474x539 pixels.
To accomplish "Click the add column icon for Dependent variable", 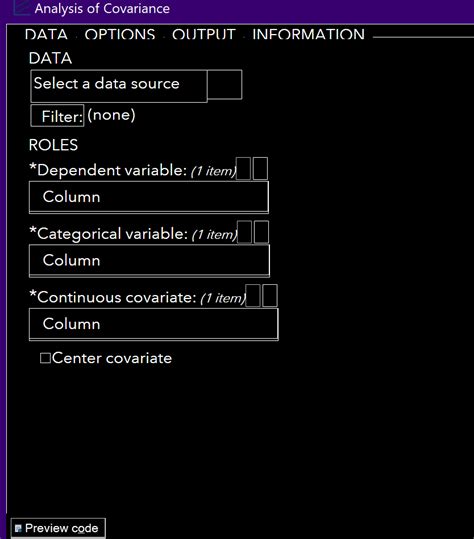I will 243,168.
